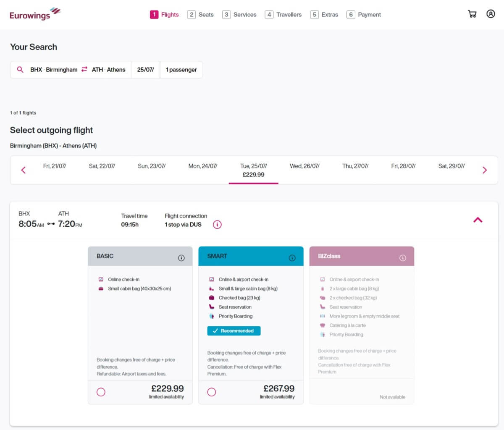Change the 1 passenger field
Viewport: 504px width, 430px height.
(x=181, y=70)
